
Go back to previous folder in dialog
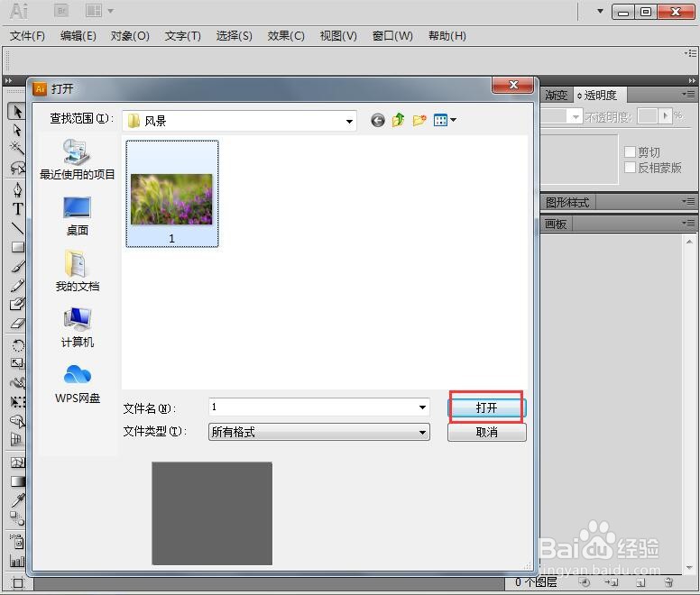[378, 120]
